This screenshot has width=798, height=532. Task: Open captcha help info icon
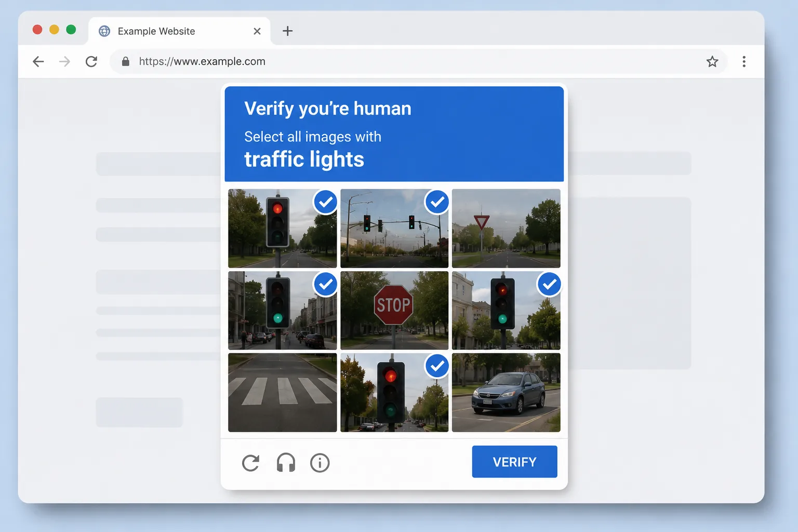tap(320, 462)
